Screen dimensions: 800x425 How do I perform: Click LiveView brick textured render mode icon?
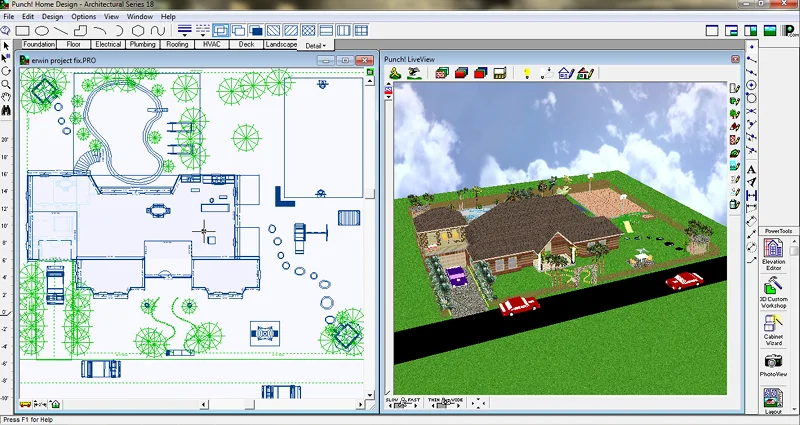coord(442,73)
